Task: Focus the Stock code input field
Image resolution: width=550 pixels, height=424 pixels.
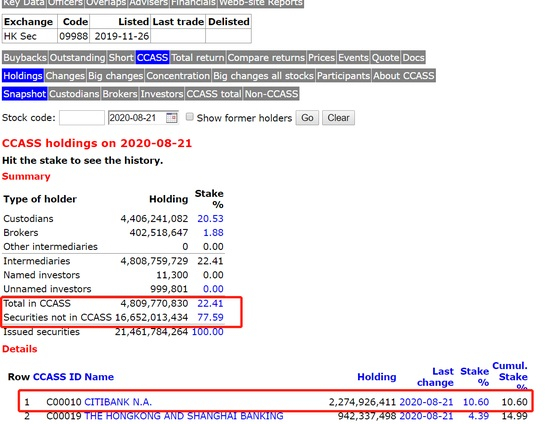Action: [82, 118]
